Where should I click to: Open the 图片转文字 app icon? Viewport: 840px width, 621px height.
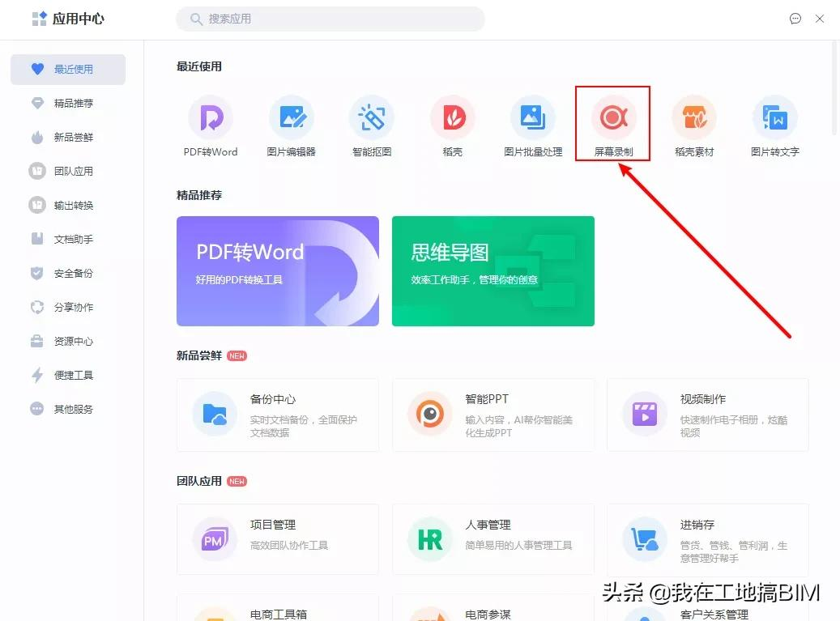coord(774,117)
